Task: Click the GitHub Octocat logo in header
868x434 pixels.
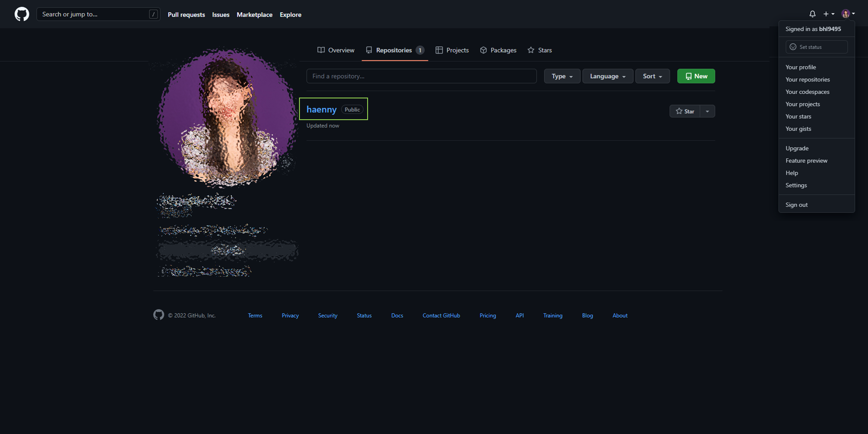Action: pos(22,14)
